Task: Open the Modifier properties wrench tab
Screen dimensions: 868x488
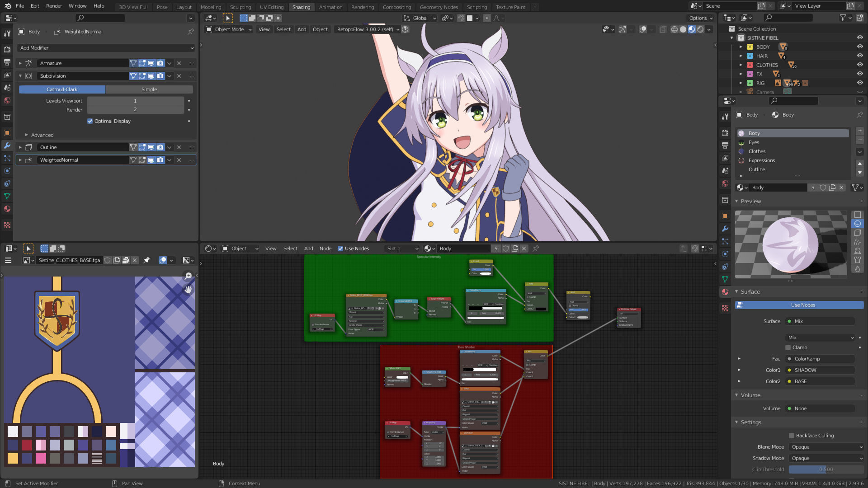Action: click(7, 145)
